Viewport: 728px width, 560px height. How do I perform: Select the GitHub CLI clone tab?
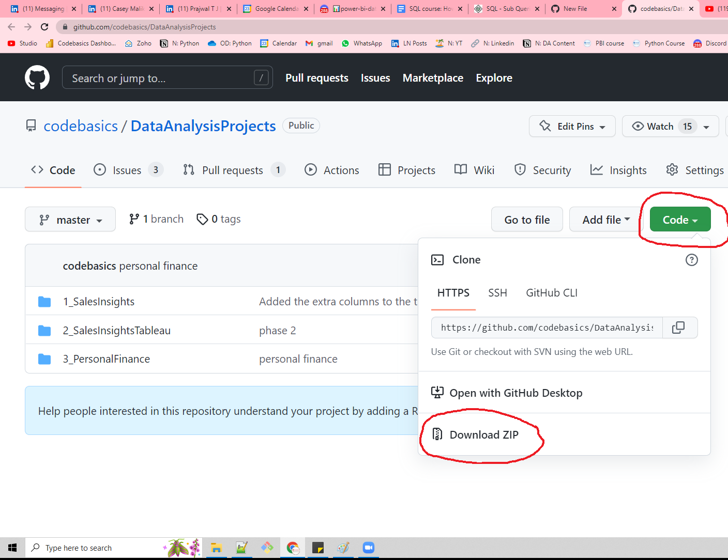click(x=552, y=293)
